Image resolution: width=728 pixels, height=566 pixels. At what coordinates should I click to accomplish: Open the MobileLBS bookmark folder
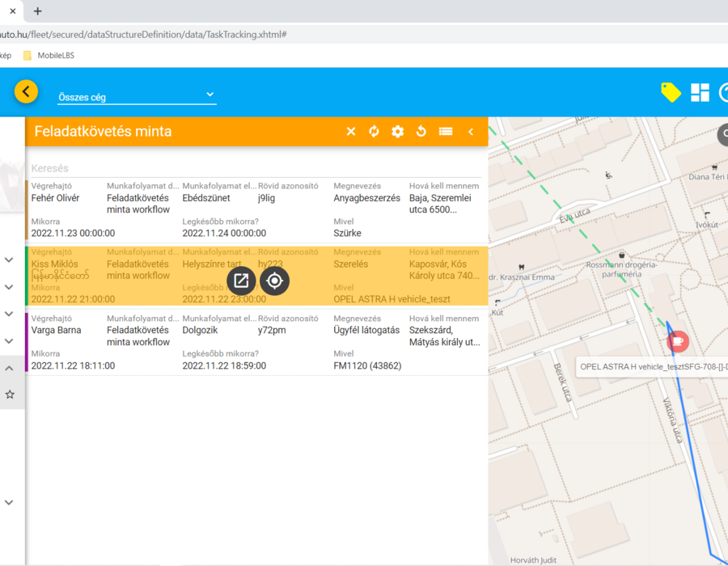click(x=49, y=56)
